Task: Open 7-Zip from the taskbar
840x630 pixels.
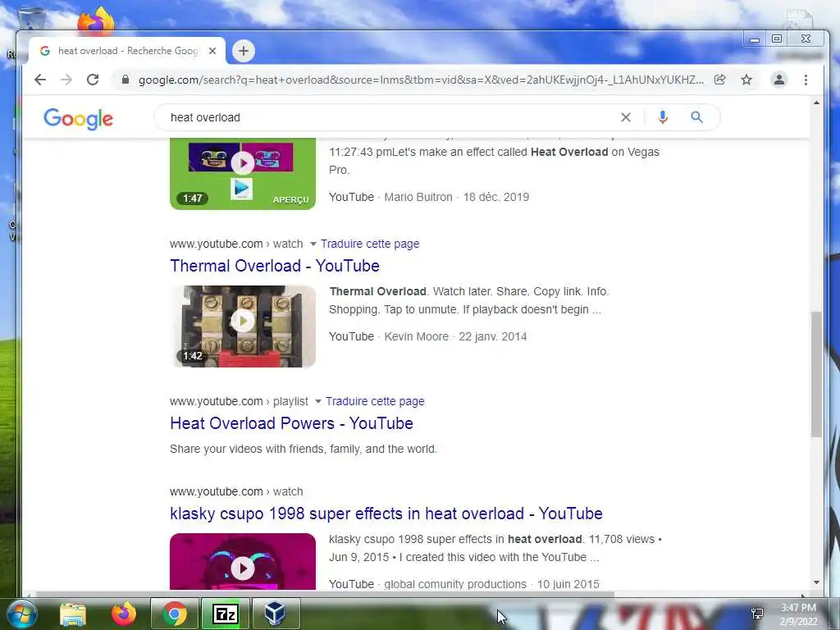Action: [225, 614]
